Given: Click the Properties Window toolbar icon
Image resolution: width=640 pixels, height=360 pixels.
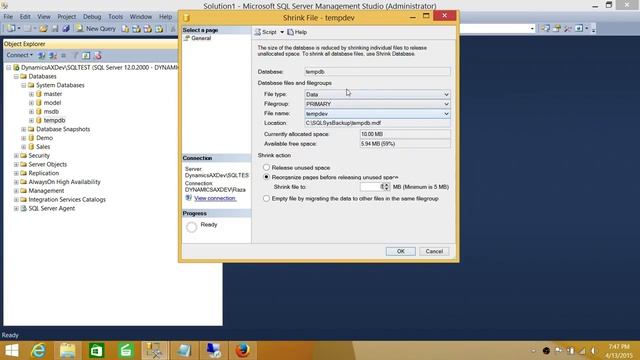Looking at the screenshot, I should [557, 28].
